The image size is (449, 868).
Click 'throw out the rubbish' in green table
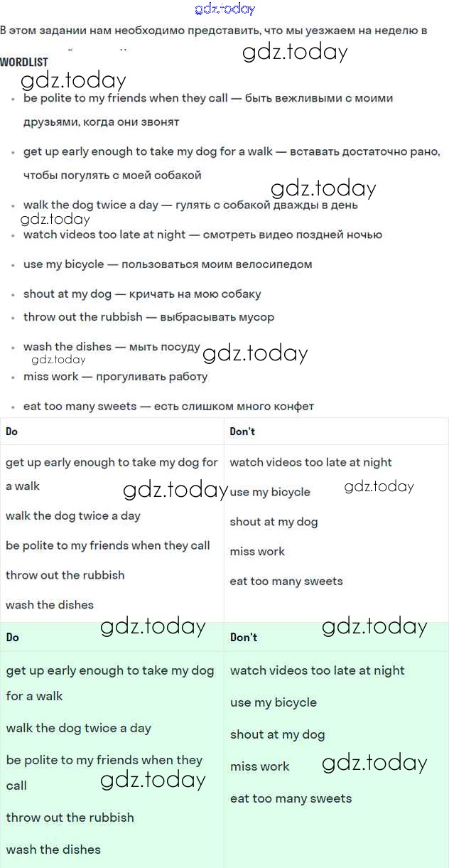pyautogui.click(x=70, y=818)
